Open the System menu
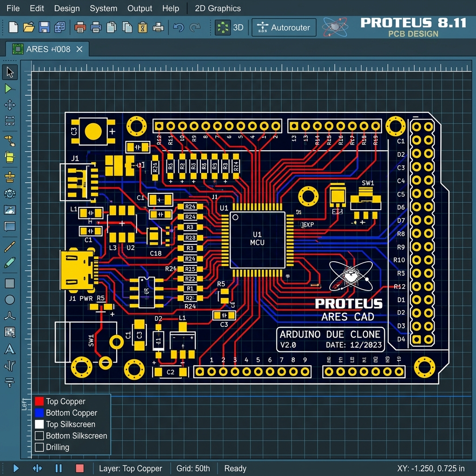The height and width of the screenshot is (476, 476). [x=104, y=8]
